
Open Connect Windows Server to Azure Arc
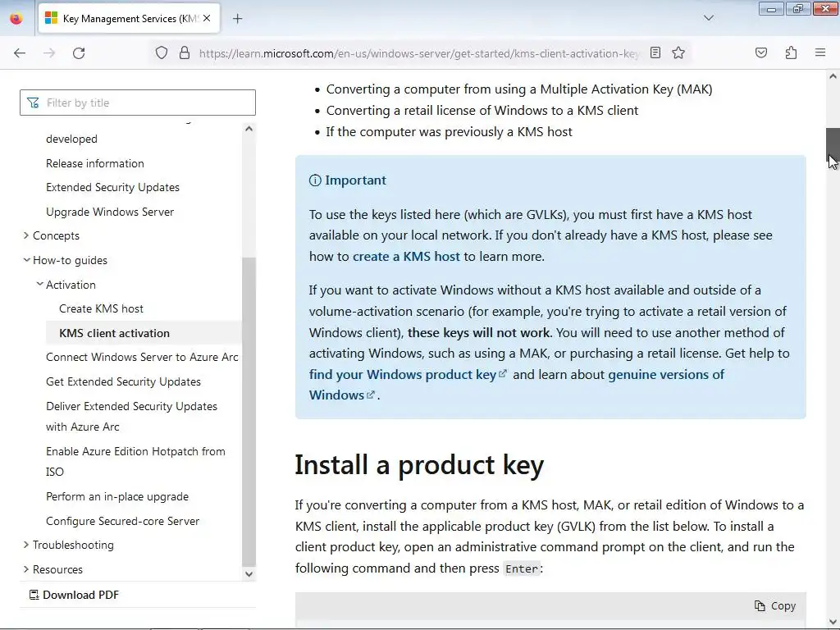(x=142, y=358)
